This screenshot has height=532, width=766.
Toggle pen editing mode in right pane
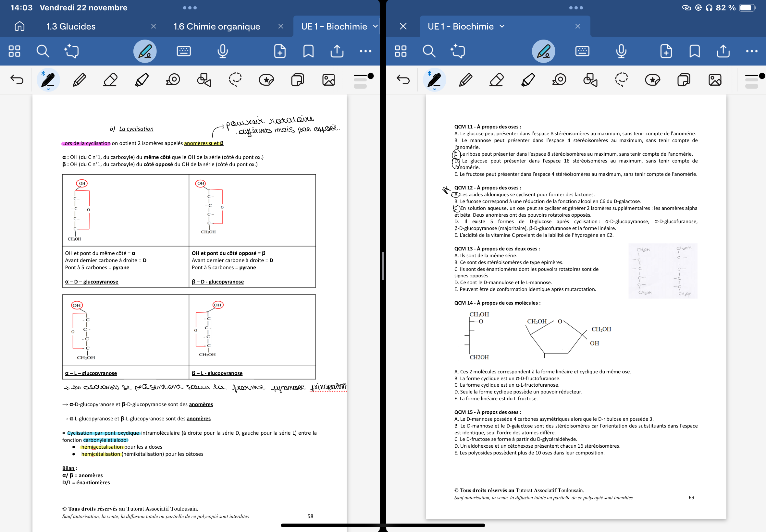point(544,51)
